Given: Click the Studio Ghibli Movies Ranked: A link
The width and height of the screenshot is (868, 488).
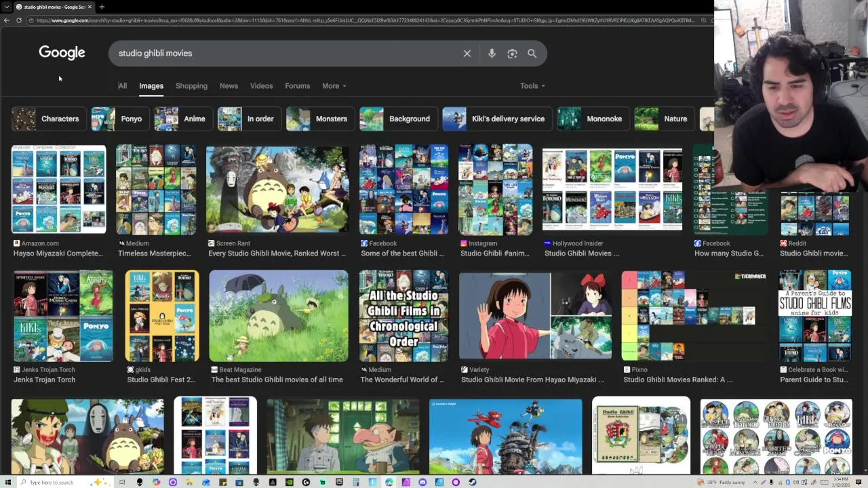Looking at the screenshot, I should [677, 380].
